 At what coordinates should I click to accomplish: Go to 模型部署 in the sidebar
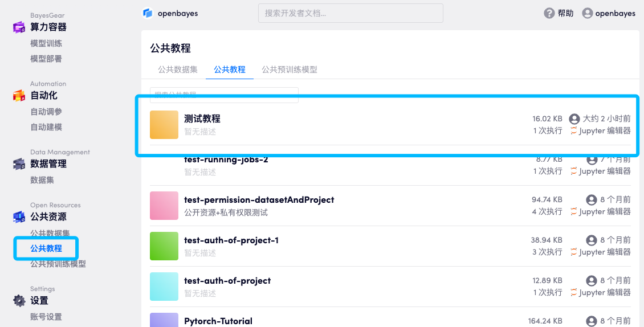coord(46,59)
